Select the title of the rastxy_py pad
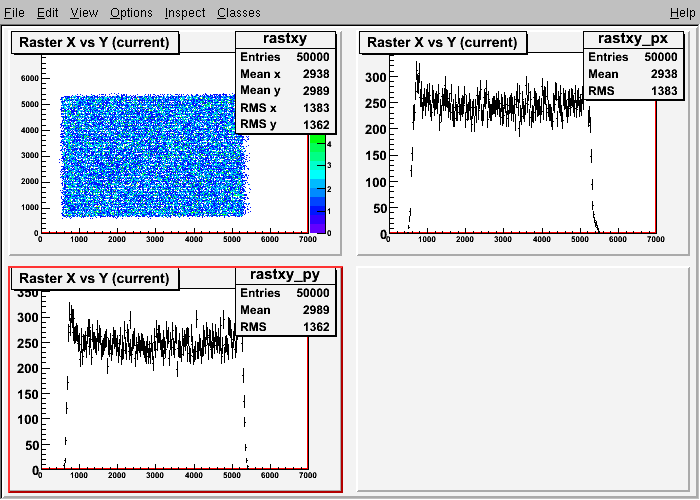 (95, 279)
